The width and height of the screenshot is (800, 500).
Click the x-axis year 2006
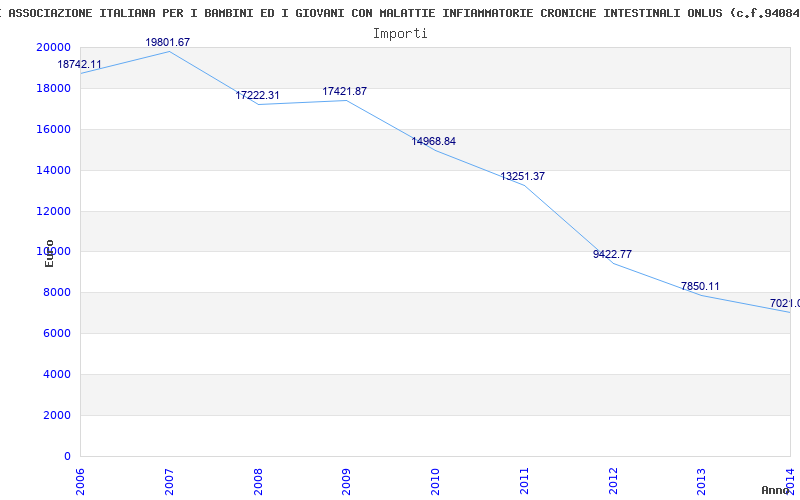tap(81, 482)
